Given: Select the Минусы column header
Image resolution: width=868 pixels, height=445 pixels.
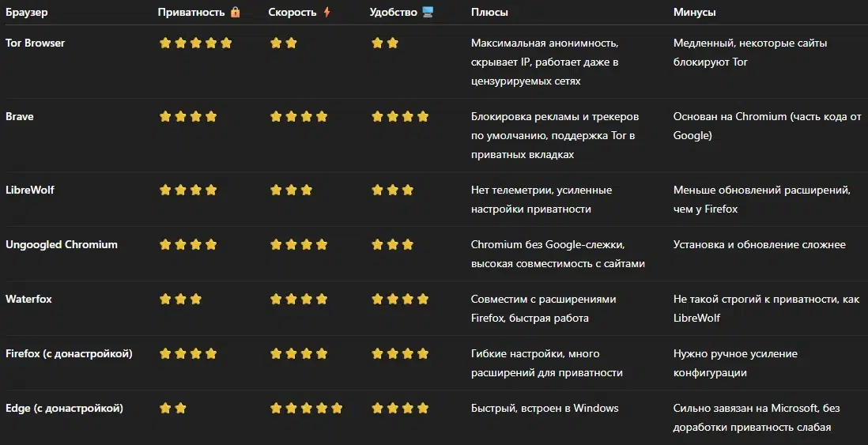Looking at the screenshot, I should point(694,12).
